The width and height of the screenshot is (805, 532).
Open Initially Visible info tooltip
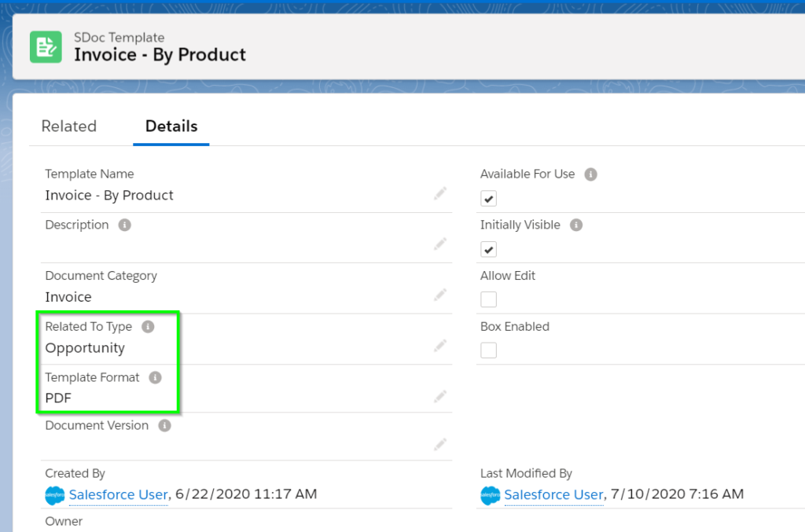point(576,225)
